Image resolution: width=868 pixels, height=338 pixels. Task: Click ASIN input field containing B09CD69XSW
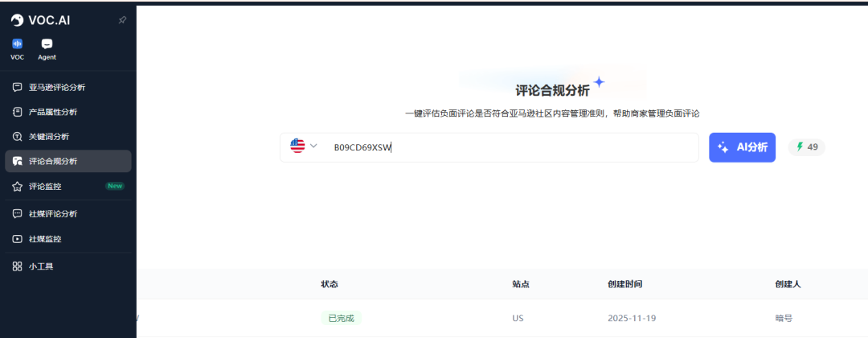tap(489, 147)
